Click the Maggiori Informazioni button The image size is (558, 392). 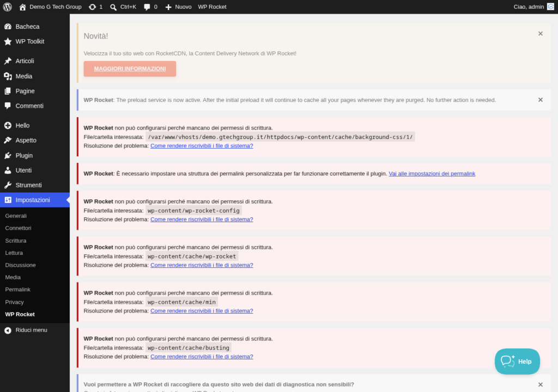tap(130, 69)
